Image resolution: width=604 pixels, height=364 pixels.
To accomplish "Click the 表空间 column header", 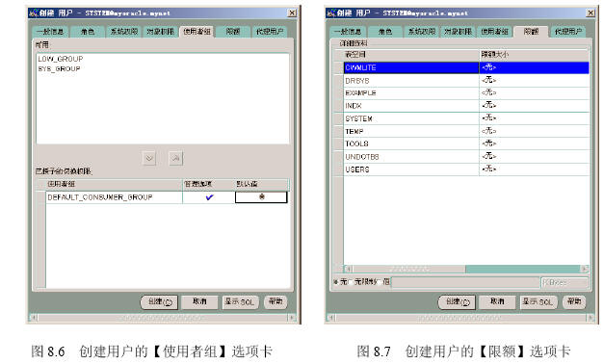I will point(411,55).
